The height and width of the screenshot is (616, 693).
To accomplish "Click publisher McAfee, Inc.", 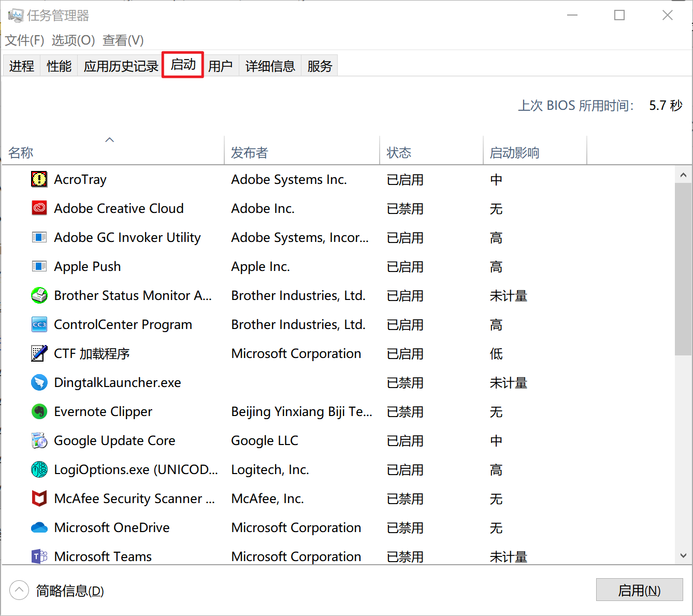I will pyautogui.click(x=267, y=498).
